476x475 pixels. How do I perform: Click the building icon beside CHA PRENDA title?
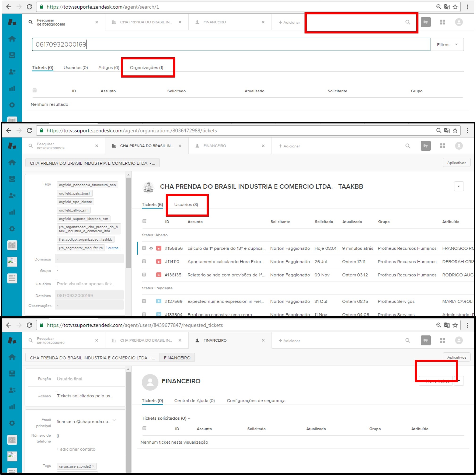pyautogui.click(x=148, y=187)
